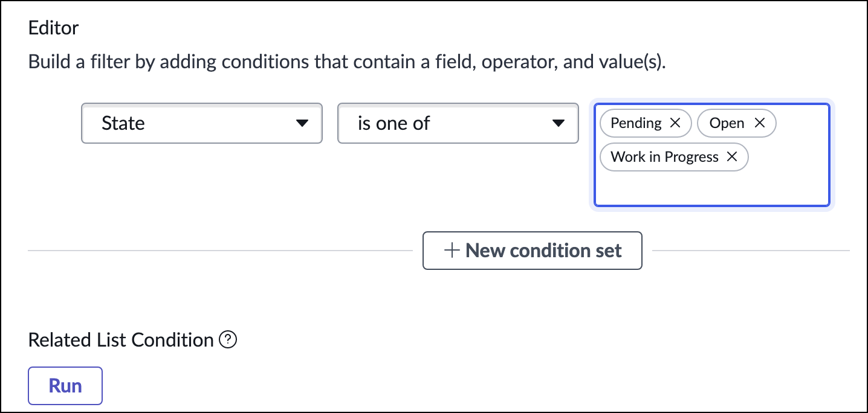Click the State field dropdown arrow
This screenshot has width=868, height=413.
click(x=302, y=124)
